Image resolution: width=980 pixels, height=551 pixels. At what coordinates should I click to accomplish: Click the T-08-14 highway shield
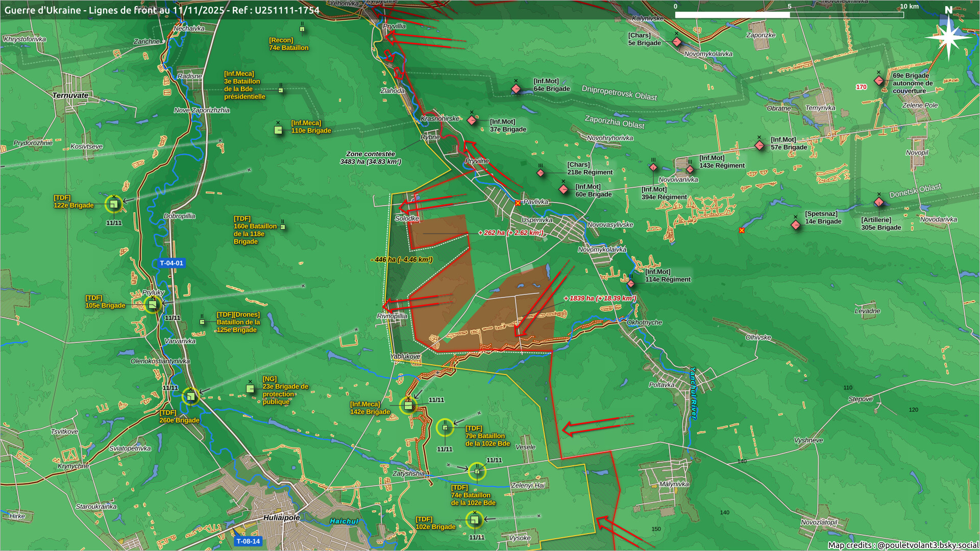(248, 541)
